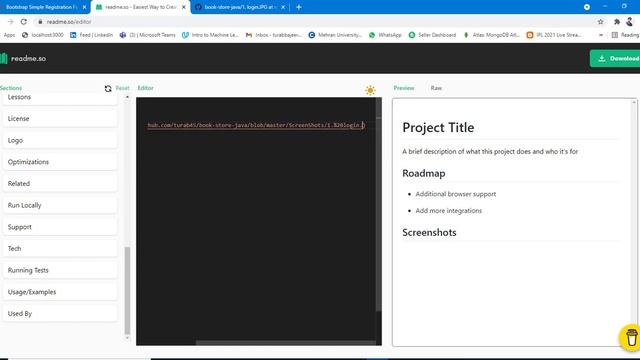This screenshot has width=640, height=360.
Task: Click the Download button
Action: (x=615, y=58)
